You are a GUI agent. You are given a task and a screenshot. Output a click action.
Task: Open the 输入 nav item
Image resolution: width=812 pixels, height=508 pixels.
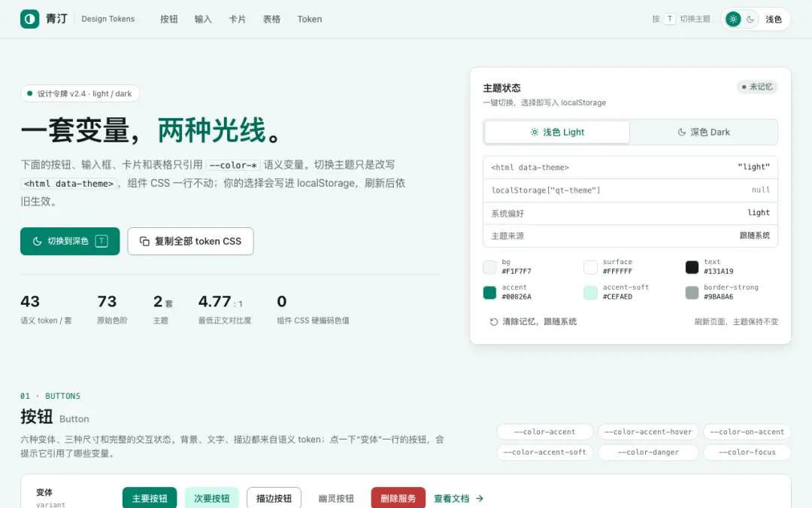tap(203, 19)
